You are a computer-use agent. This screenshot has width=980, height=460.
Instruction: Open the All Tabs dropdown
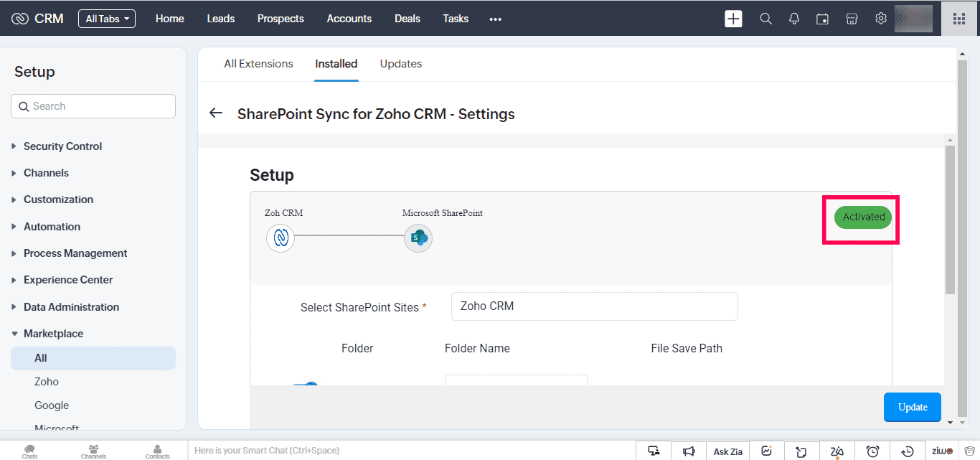click(x=107, y=19)
